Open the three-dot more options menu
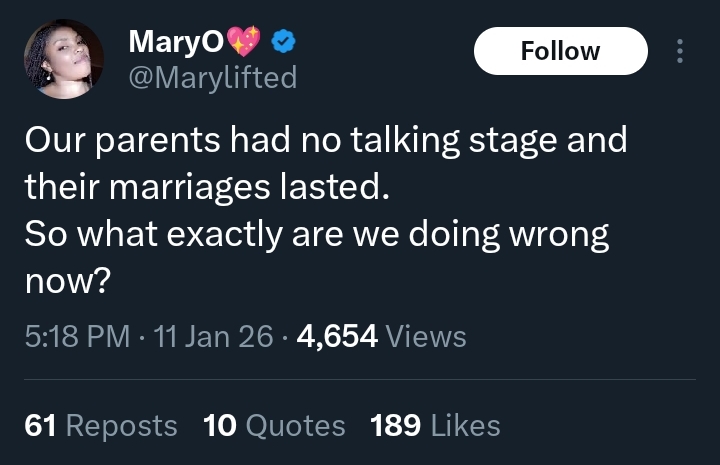720x465 pixels. coord(681,51)
